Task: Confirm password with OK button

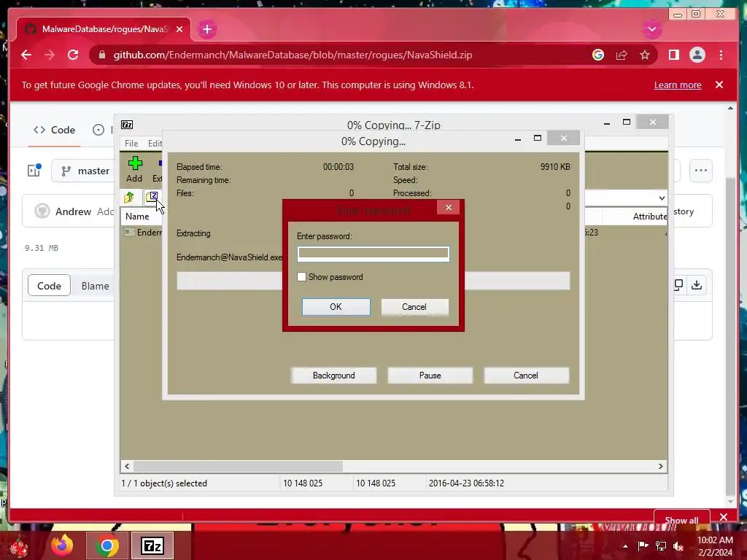Action: pyautogui.click(x=336, y=307)
